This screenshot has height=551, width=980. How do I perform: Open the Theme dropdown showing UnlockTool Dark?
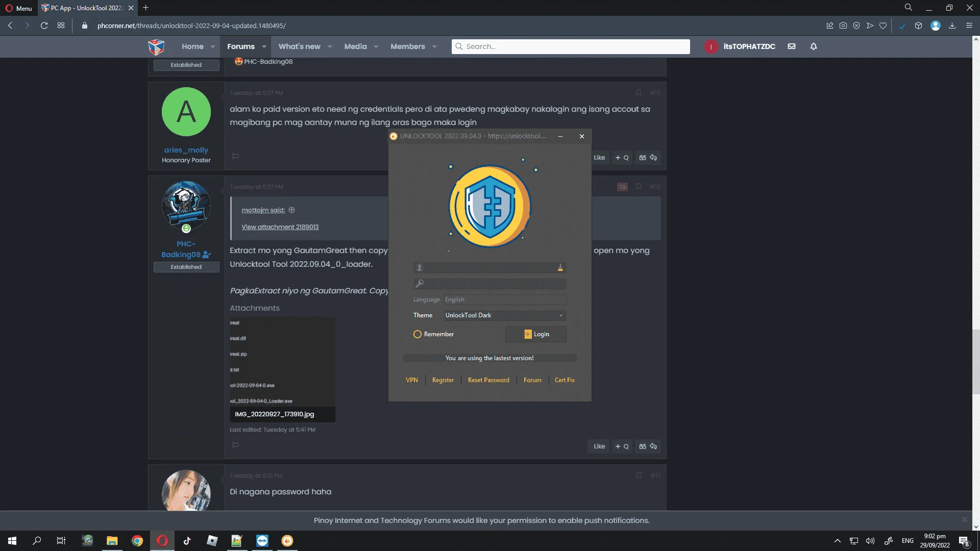tap(505, 315)
